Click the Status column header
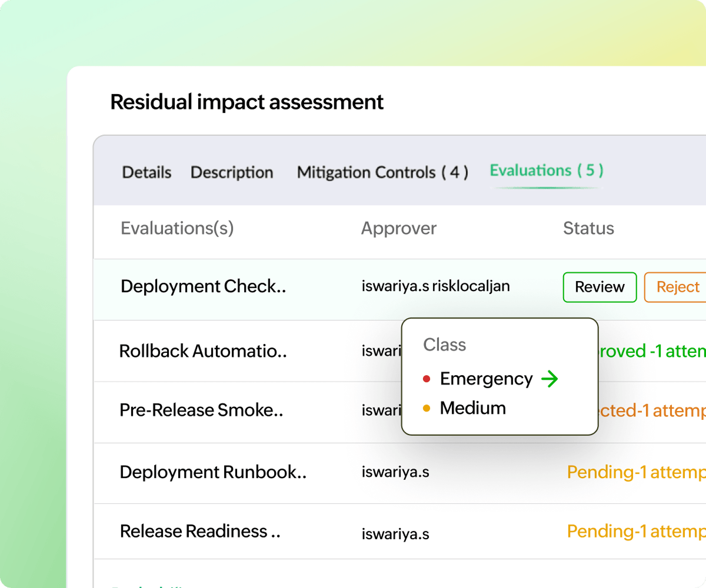Image resolution: width=706 pixels, height=588 pixels. [x=588, y=228]
